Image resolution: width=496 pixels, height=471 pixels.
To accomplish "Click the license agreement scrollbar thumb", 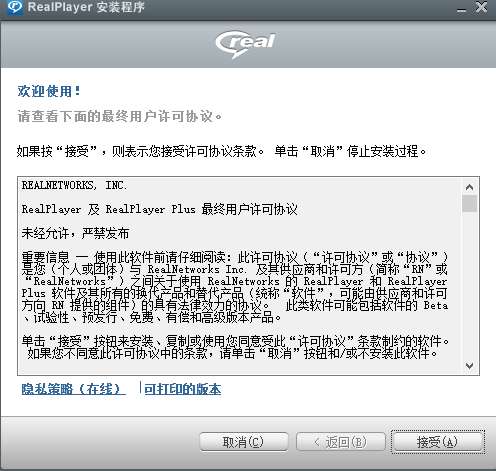I will tap(469, 204).
